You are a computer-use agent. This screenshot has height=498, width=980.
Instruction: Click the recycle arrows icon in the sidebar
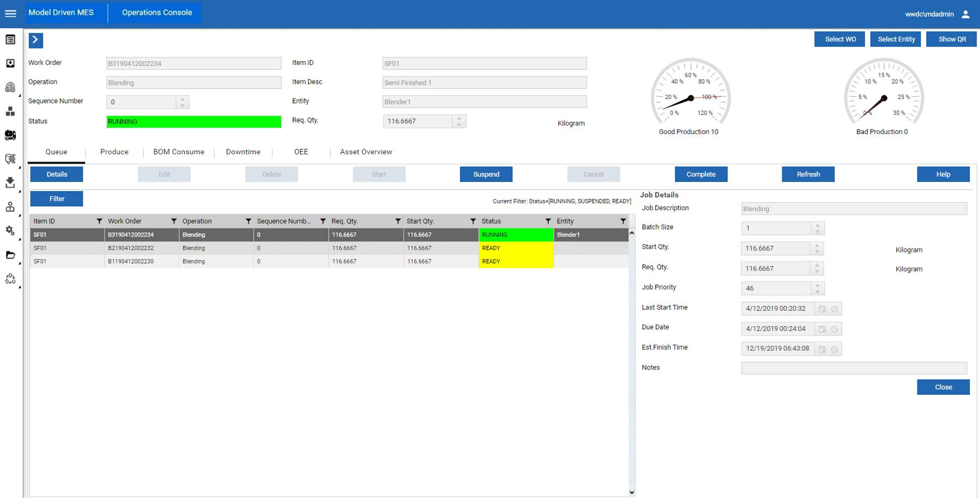coord(11,279)
